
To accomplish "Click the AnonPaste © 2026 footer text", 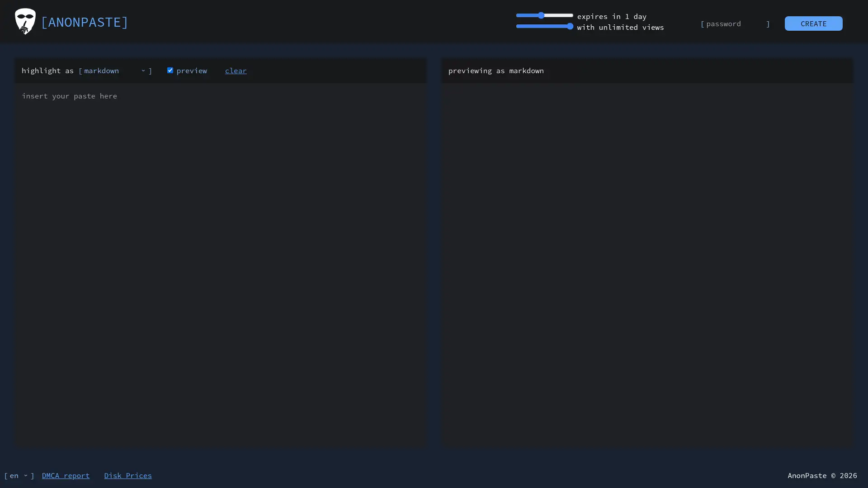I will pos(822,475).
